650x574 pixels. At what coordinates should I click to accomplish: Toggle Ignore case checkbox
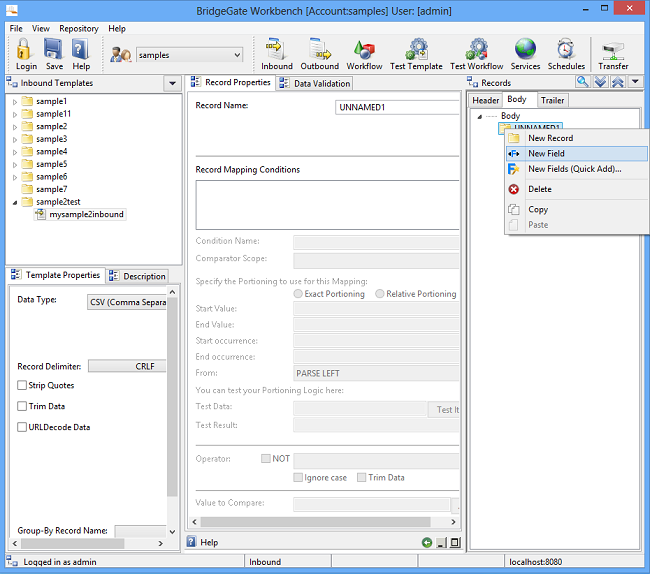pyautogui.click(x=298, y=477)
